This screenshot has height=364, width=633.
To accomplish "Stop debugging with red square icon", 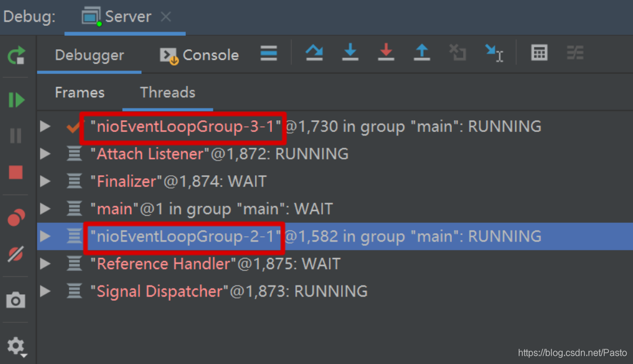I will (16, 172).
